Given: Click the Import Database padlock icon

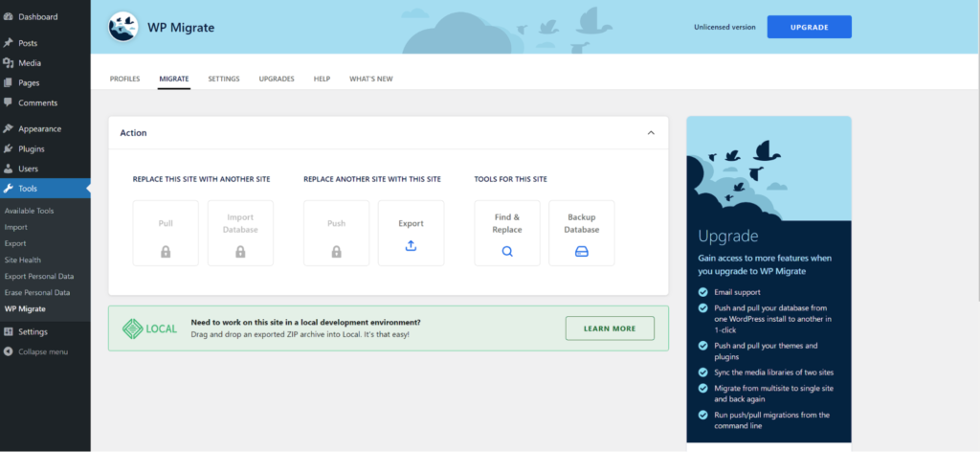Looking at the screenshot, I should (240, 252).
